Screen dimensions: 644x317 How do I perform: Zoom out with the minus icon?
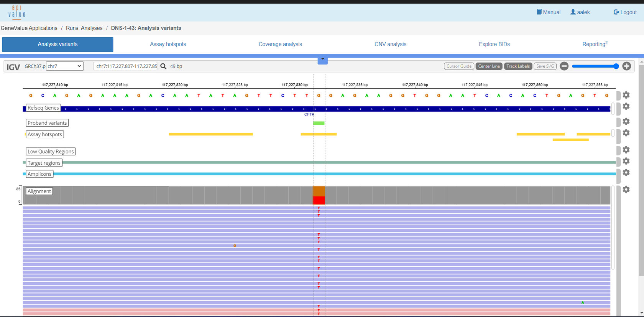564,66
